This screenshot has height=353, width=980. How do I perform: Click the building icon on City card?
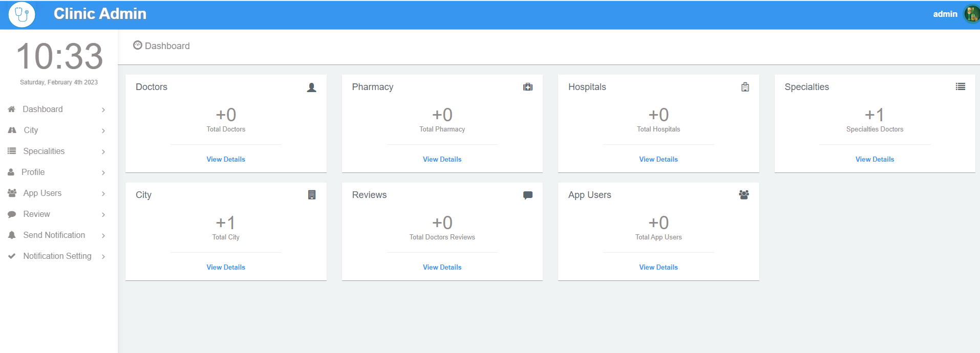point(312,194)
